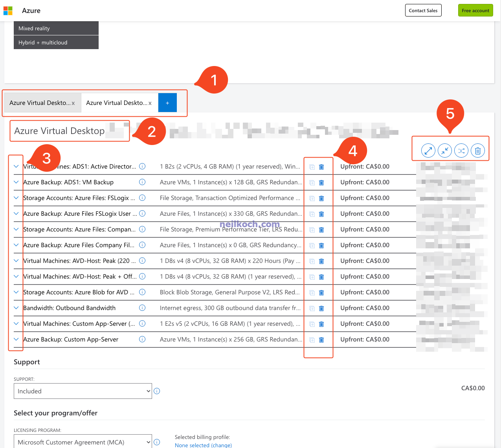
Task: Click Internet egress, 300 GB outbound description
Action: tap(230, 308)
